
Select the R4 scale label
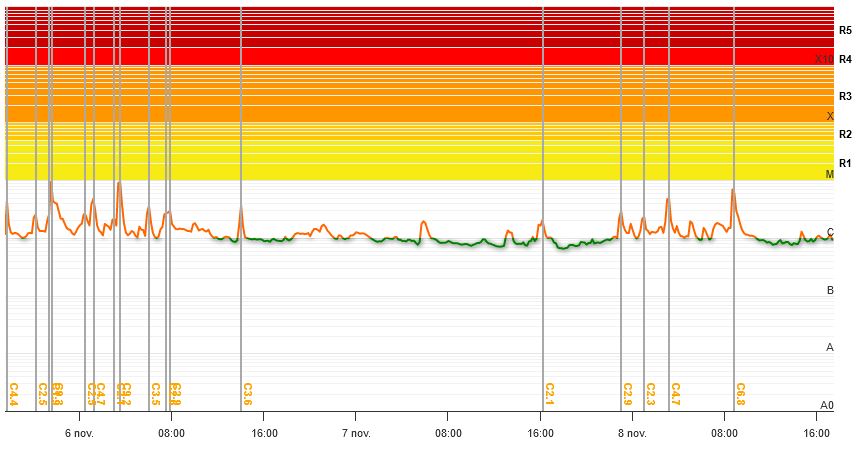tap(845, 59)
